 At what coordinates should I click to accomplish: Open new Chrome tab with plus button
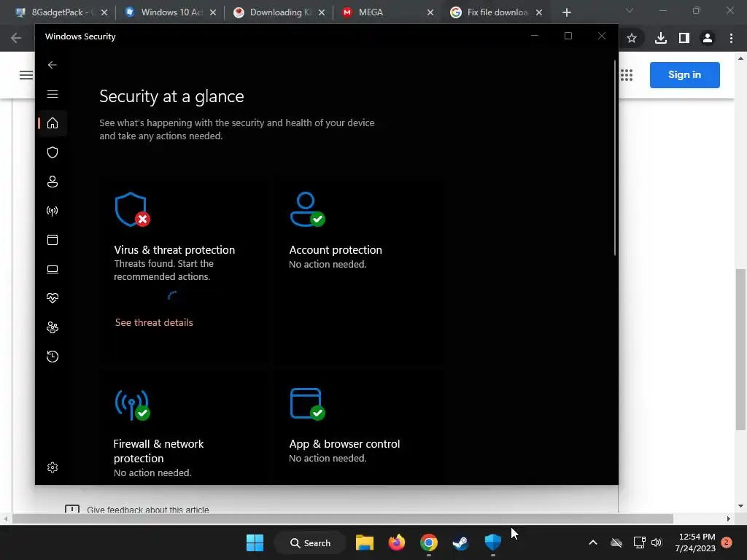click(566, 12)
